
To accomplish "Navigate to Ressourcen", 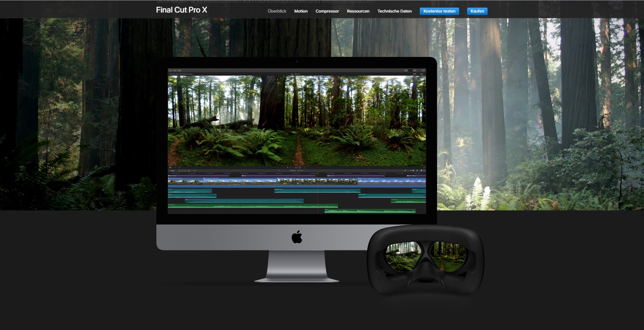I will pyautogui.click(x=358, y=11).
